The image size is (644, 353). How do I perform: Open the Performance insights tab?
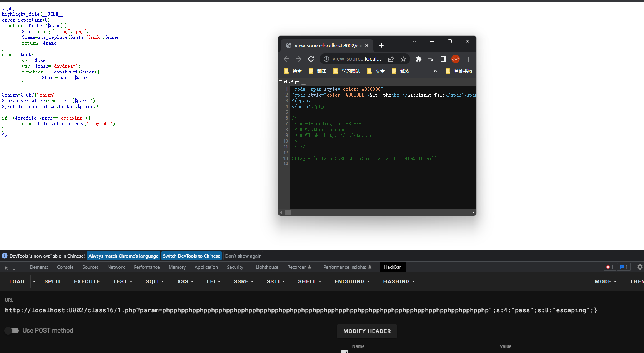[348, 267]
